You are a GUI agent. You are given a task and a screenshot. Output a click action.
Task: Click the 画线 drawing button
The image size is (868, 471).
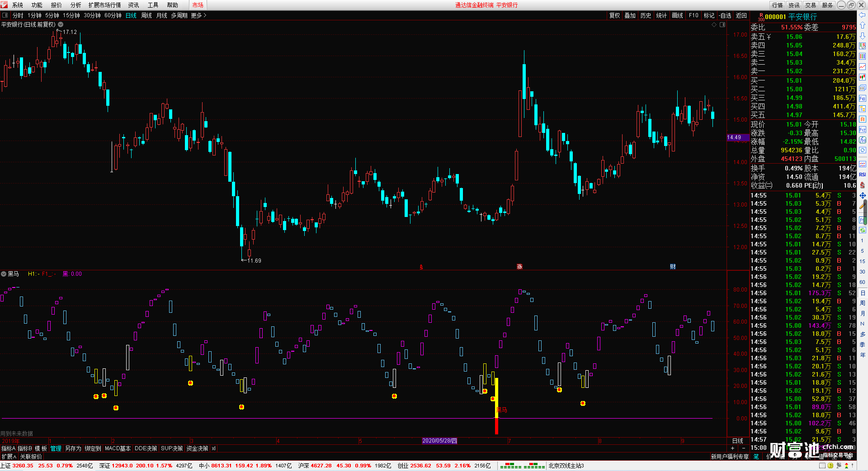[678, 15]
